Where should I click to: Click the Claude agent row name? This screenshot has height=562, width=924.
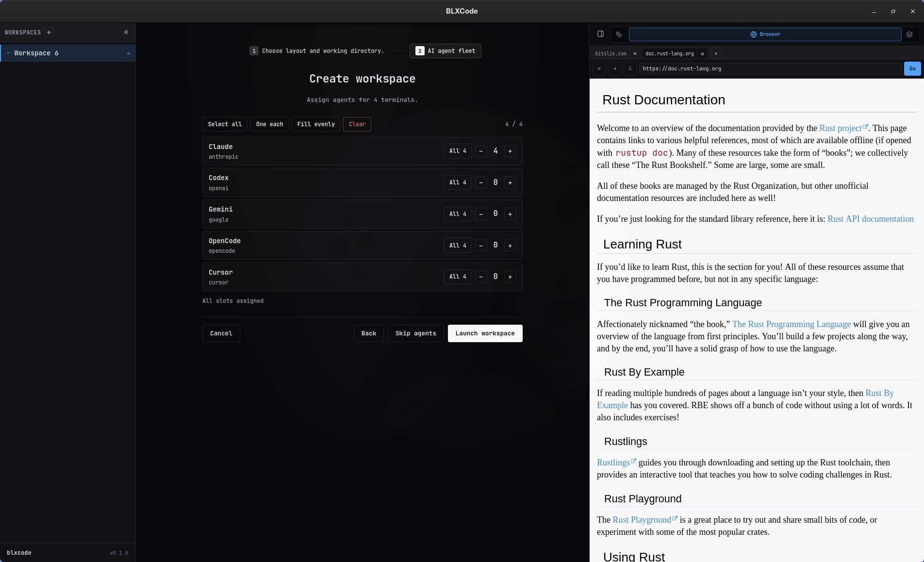pyautogui.click(x=221, y=147)
